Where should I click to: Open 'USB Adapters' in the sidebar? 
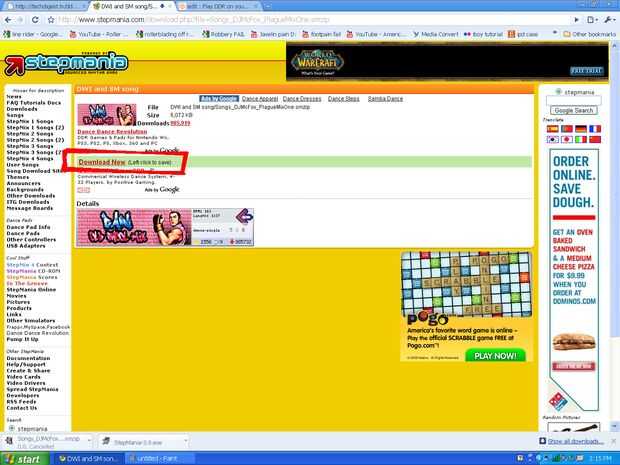26,246
